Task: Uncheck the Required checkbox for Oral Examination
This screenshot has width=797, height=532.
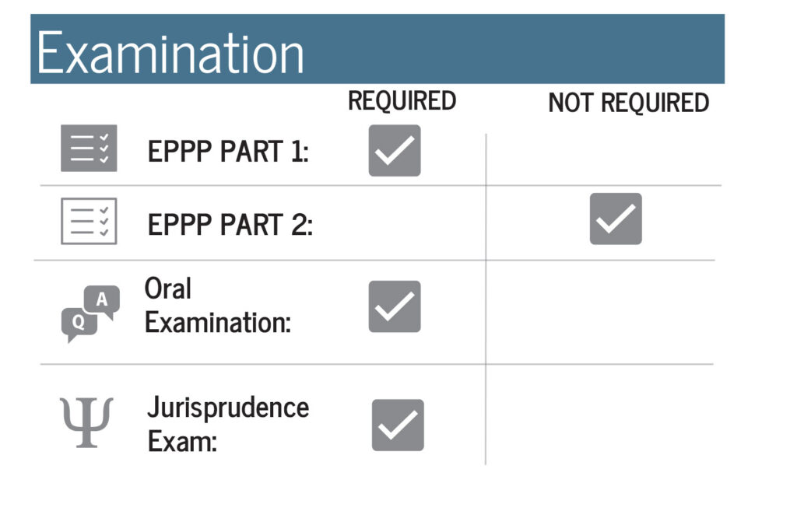Action: tap(395, 306)
